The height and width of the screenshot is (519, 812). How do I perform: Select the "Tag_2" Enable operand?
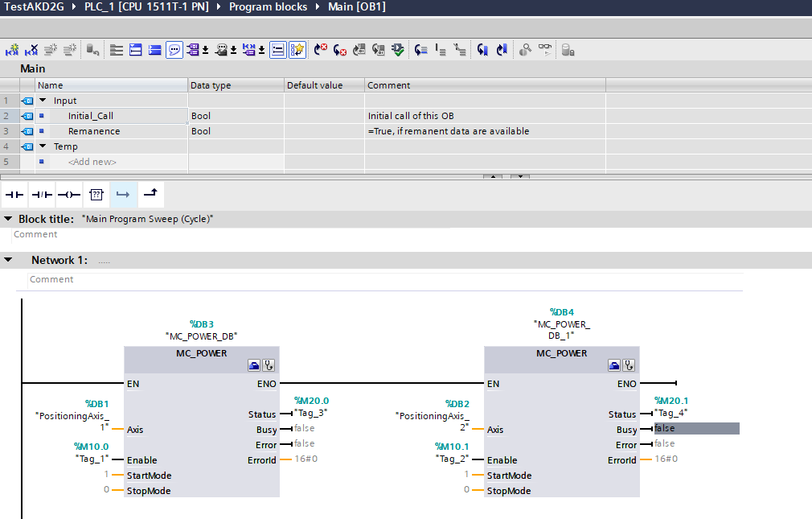(x=453, y=459)
